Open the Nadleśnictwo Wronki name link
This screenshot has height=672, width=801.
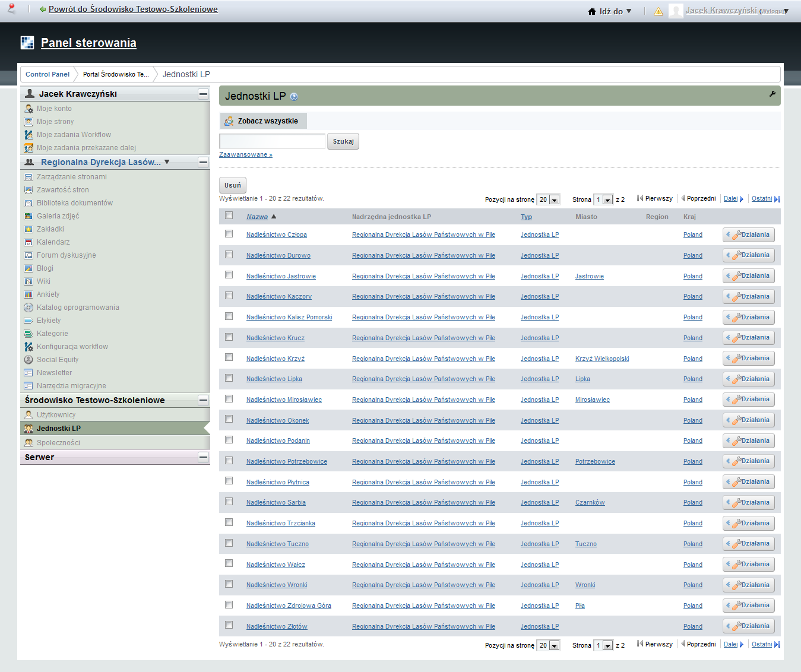point(277,585)
